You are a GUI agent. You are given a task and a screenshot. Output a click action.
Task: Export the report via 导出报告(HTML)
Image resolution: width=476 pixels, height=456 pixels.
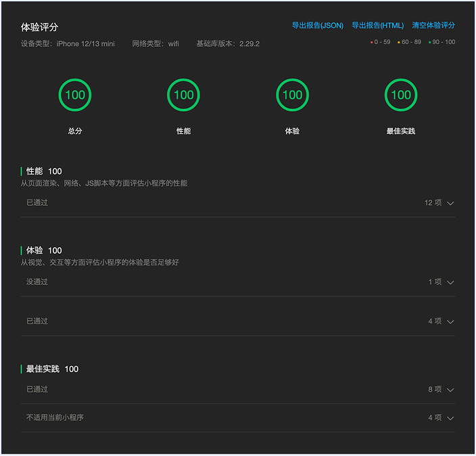pos(377,26)
